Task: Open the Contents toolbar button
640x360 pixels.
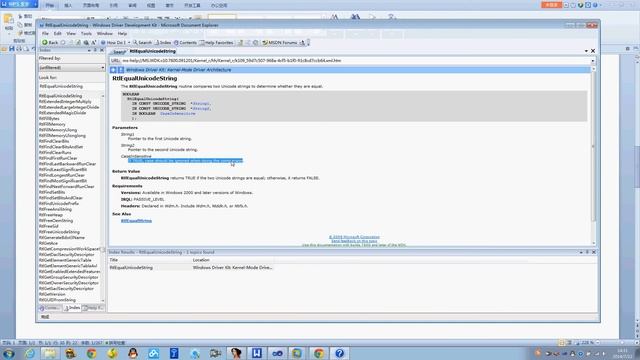Action: click(185, 42)
